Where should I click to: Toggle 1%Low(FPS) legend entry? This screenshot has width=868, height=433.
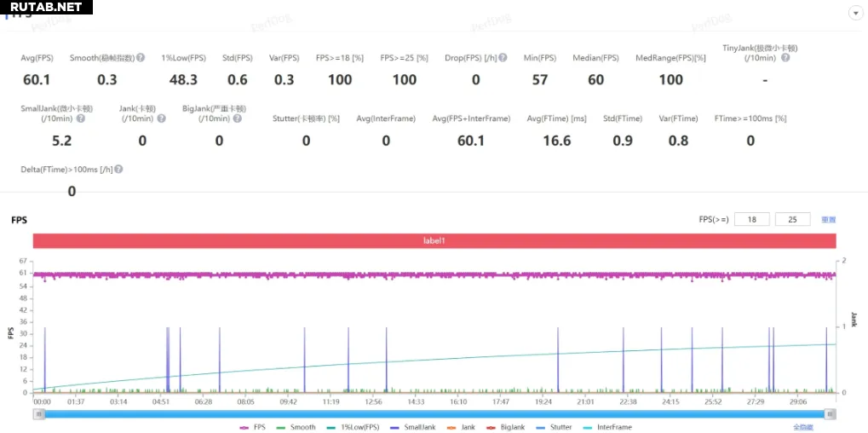[351, 427]
